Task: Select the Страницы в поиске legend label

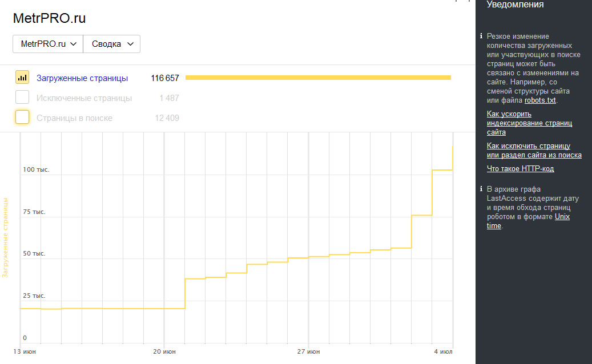Action: pyautogui.click(x=74, y=118)
